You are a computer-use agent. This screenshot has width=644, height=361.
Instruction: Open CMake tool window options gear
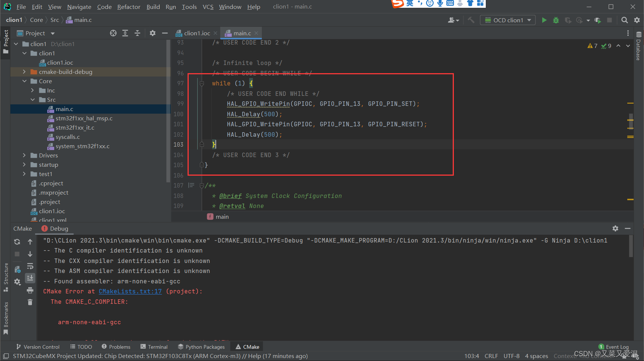pos(615,228)
